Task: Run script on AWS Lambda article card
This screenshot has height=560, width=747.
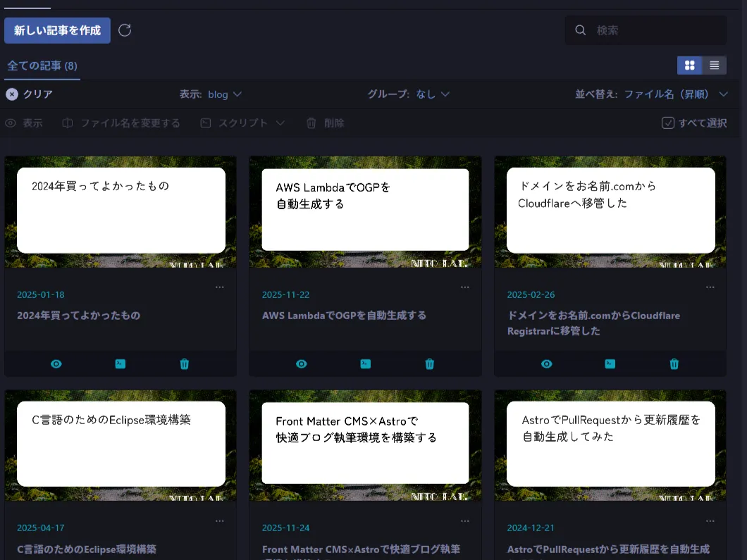Action: 365,364
